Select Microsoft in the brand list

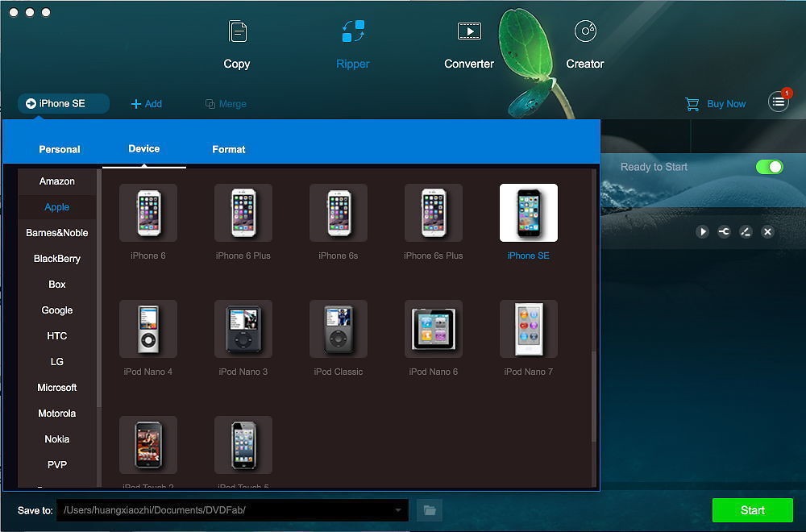(57, 388)
